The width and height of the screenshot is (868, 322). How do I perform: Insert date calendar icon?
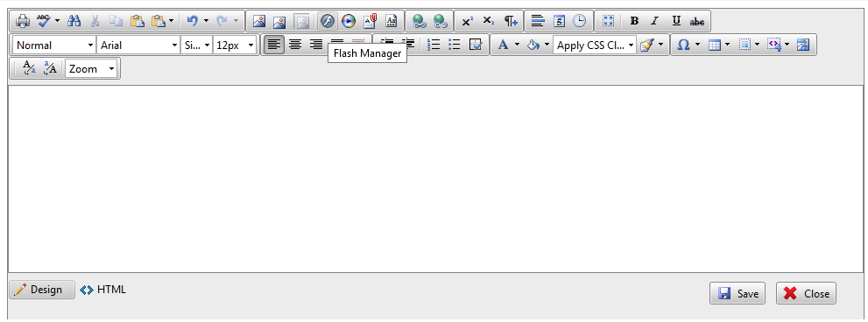tap(559, 21)
